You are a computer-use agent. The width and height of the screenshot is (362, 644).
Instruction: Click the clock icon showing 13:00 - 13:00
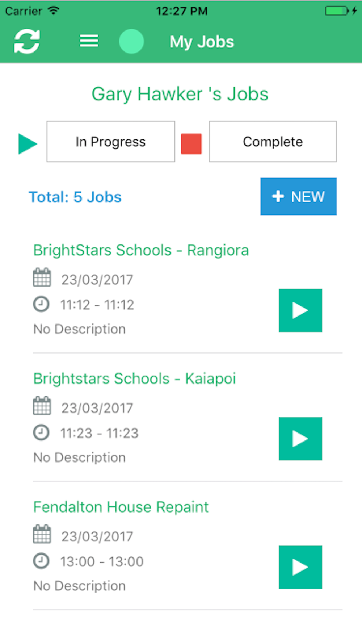[41, 561]
